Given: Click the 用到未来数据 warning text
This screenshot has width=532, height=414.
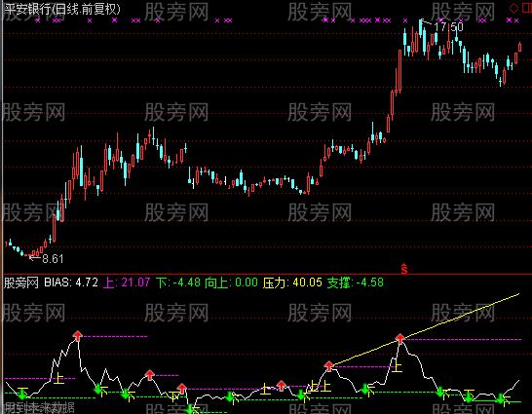Looking at the screenshot, I should (39, 407).
